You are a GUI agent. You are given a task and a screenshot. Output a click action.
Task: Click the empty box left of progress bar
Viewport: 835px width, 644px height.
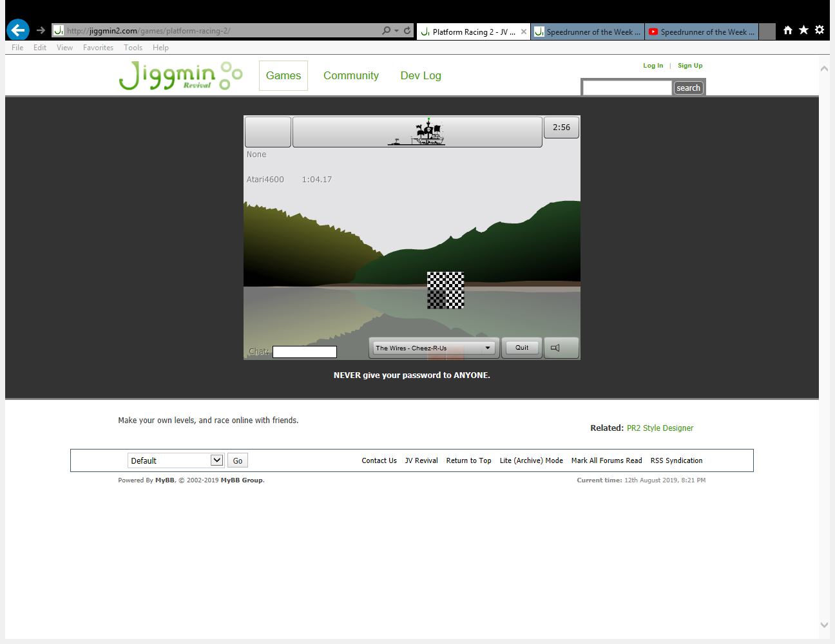click(x=268, y=132)
